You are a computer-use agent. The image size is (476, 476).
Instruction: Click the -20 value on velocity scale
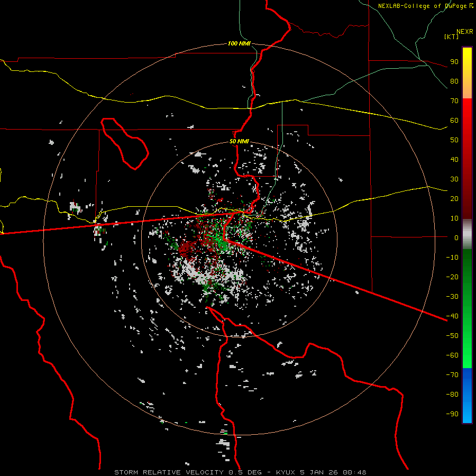coord(452,277)
